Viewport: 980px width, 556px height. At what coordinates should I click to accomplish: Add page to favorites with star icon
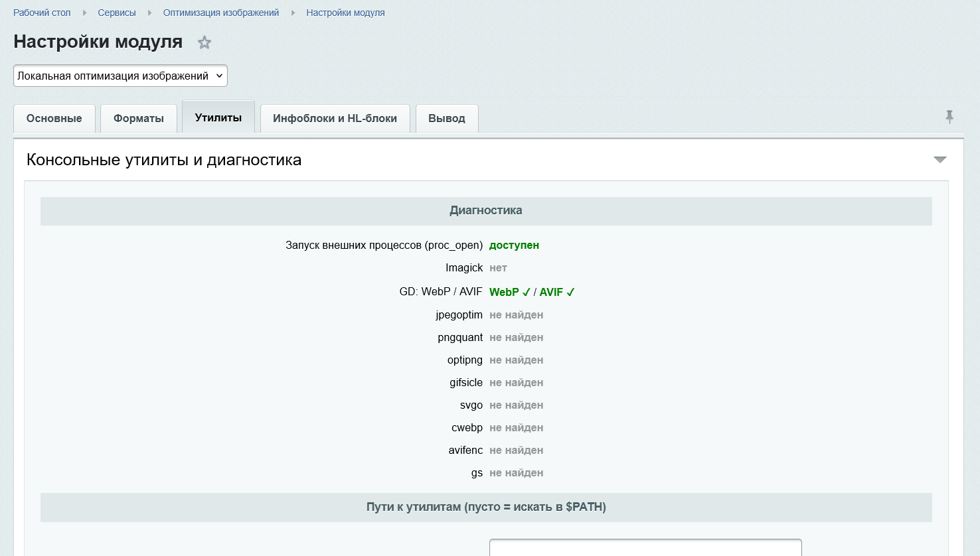coord(204,42)
